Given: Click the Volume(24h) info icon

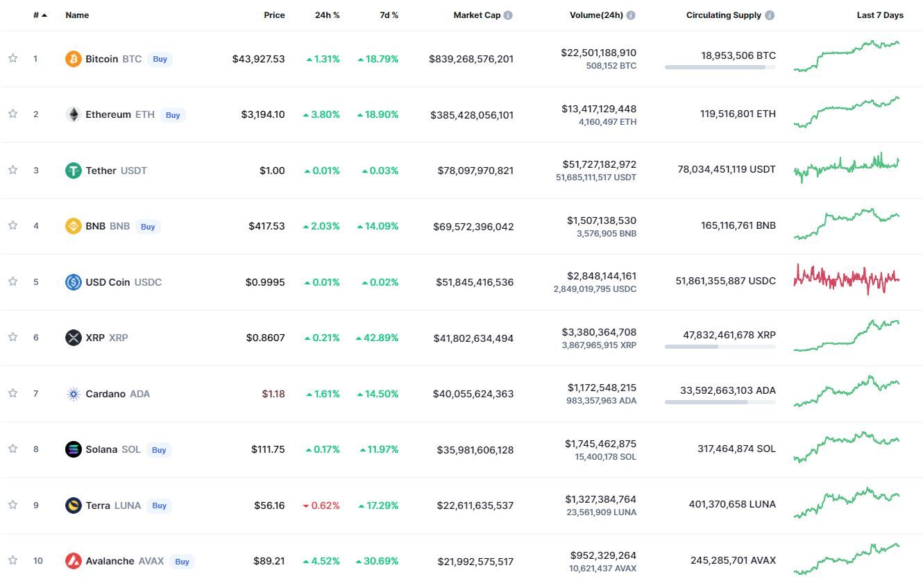Looking at the screenshot, I should [x=630, y=15].
